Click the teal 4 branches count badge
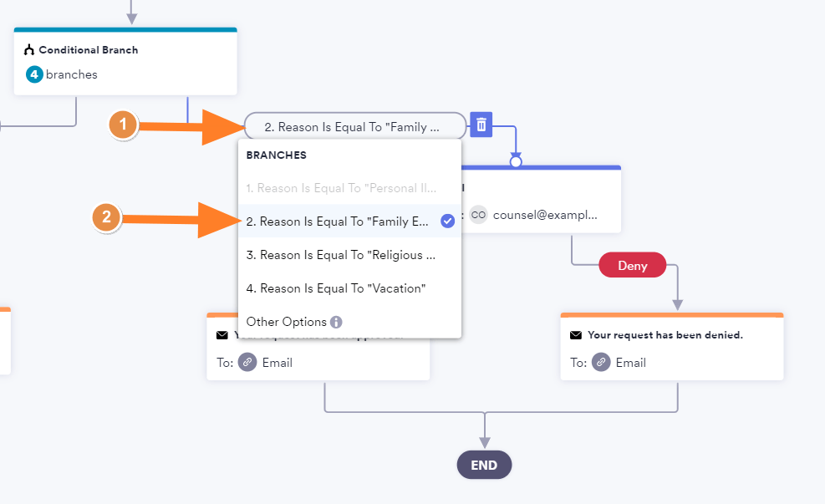Screen dimensions: 825x504 pos(33,74)
